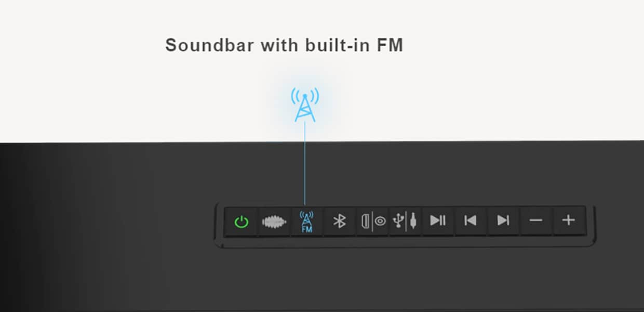
Task: Enable Bluetooth with the Bluetooth button
Action: pyautogui.click(x=340, y=222)
